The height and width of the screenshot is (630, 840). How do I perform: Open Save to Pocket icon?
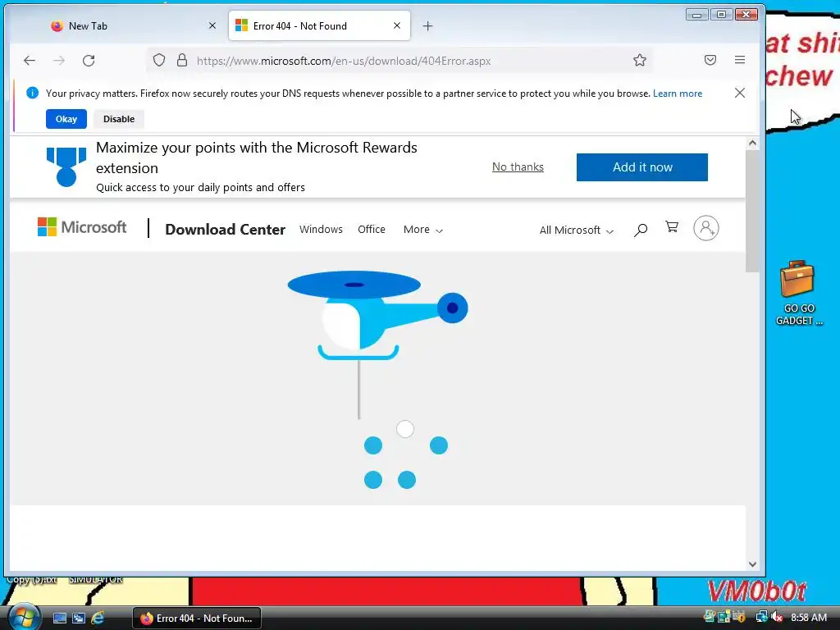point(710,60)
